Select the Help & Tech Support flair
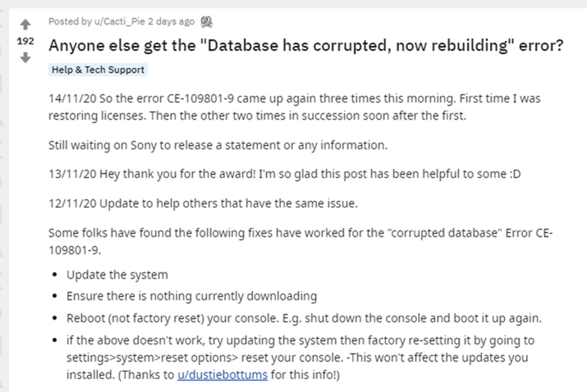 coord(98,70)
